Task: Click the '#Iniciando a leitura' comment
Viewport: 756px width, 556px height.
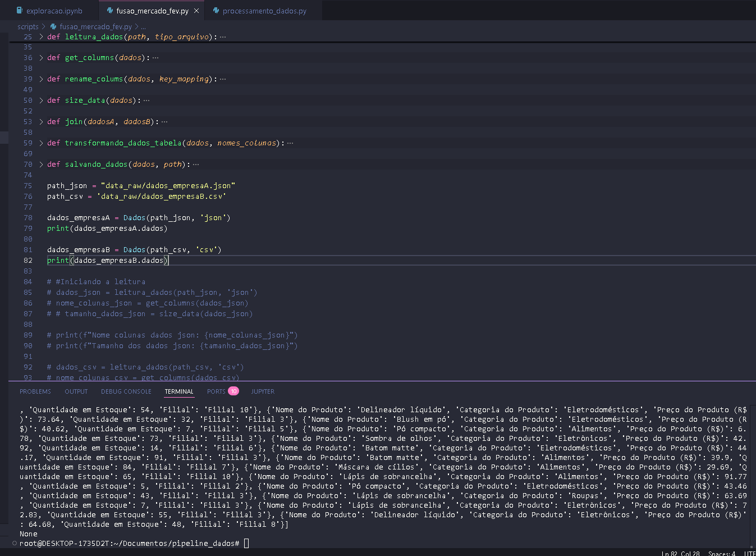Action: pos(96,281)
